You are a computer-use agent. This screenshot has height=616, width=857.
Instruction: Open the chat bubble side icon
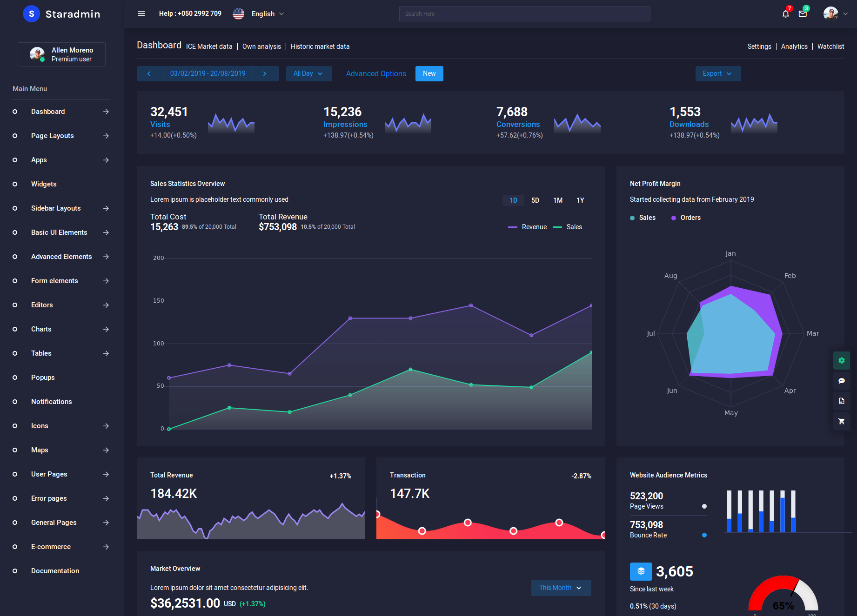pos(841,381)
